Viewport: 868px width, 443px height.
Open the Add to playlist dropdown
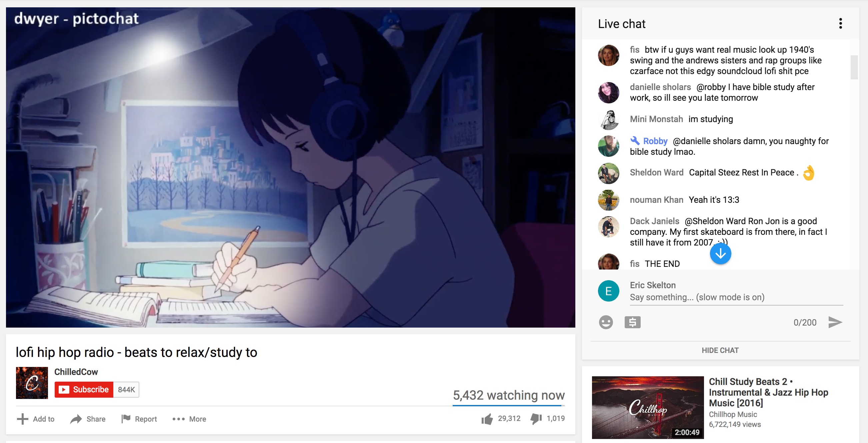coord(36,419)
